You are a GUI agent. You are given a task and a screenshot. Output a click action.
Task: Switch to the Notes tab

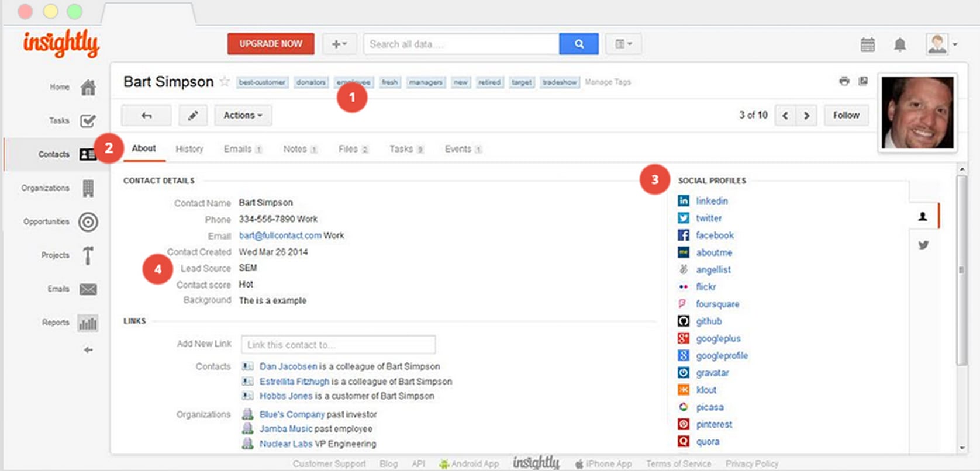coord(300,149)
